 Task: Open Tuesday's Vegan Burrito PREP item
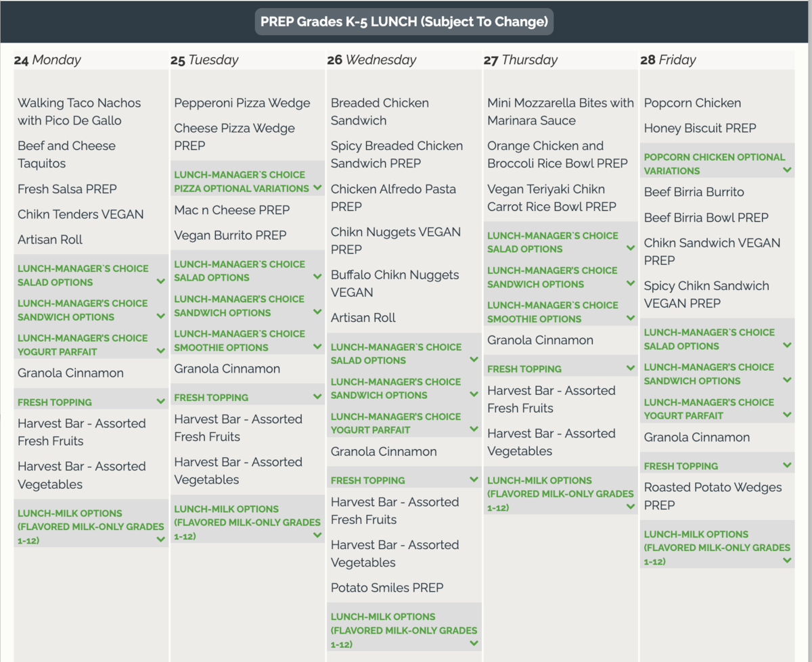(x=230, y=235)
